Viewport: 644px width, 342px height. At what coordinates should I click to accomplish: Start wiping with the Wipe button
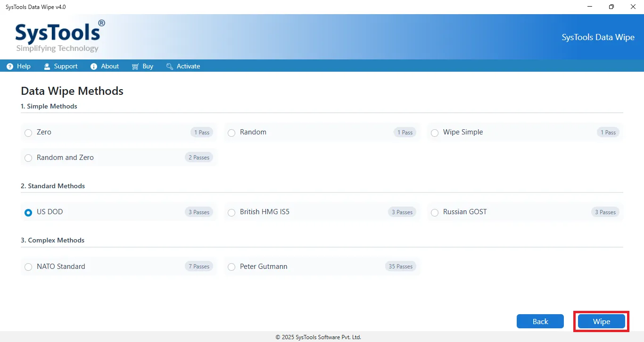pyautogui.click(x=602, y=321)
